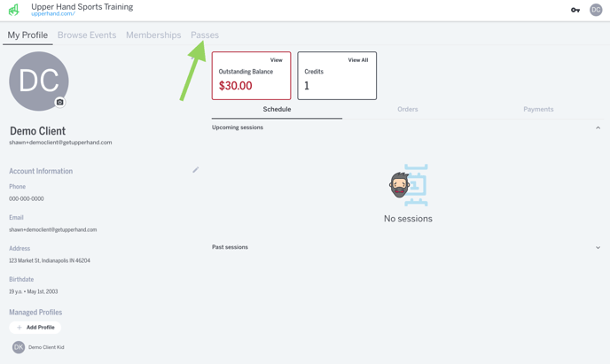The height and width of the screenshot is (364, 610).
Task: Click the plus icon in Add Profile
Action: [20, 328]
